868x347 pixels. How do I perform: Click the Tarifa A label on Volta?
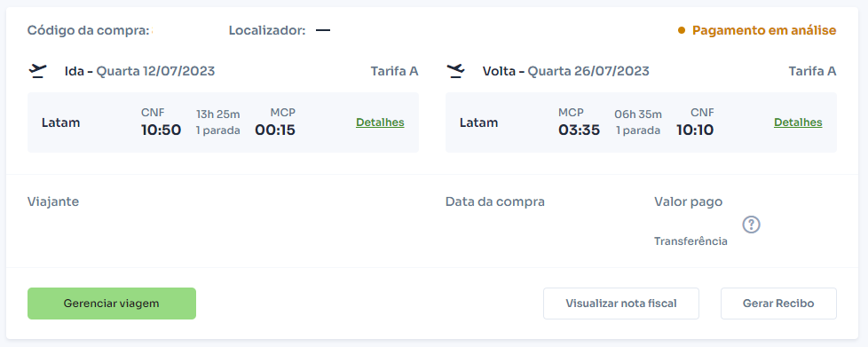click(x=812, y=71)
